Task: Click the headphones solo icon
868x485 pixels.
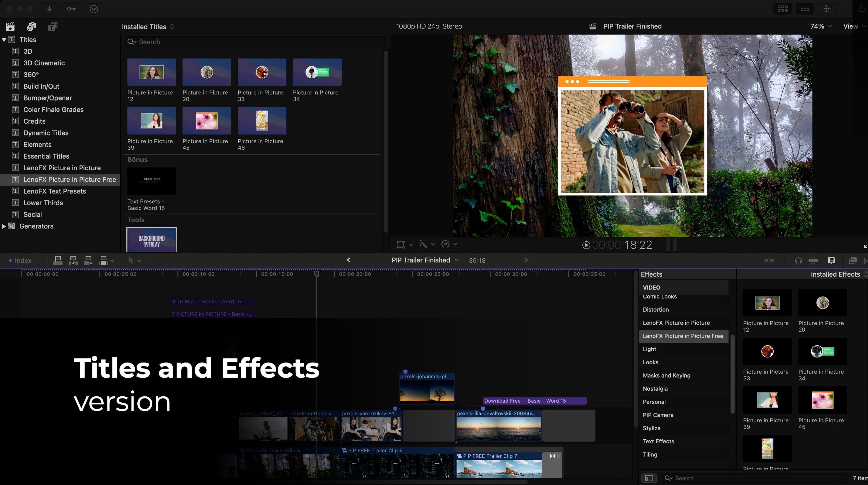Action: coord(798,261)
